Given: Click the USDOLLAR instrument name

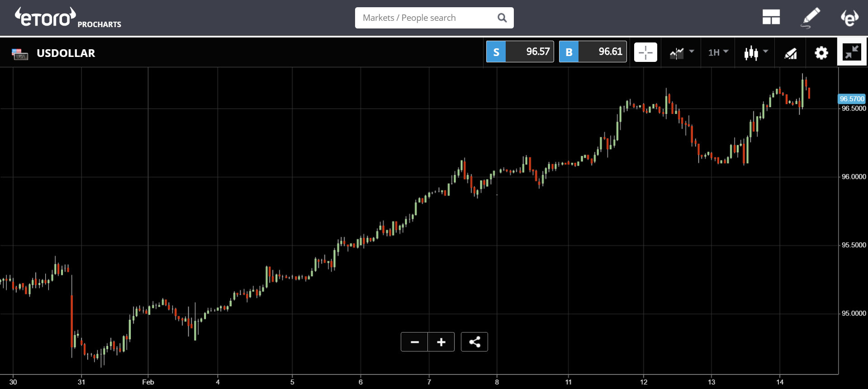Looking at the screenshot, I should [66, 53].
